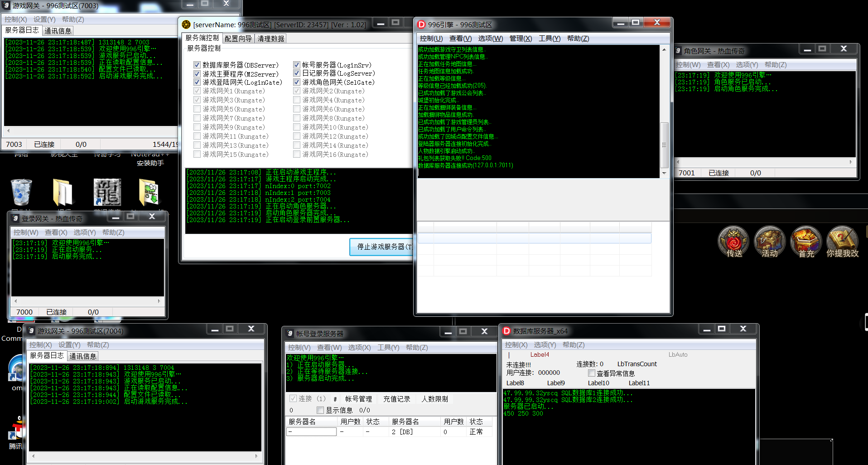The image size is (868, 465).
Task: Select 服务器日志 tab in 7004 gateway
Action: [47, 355]
